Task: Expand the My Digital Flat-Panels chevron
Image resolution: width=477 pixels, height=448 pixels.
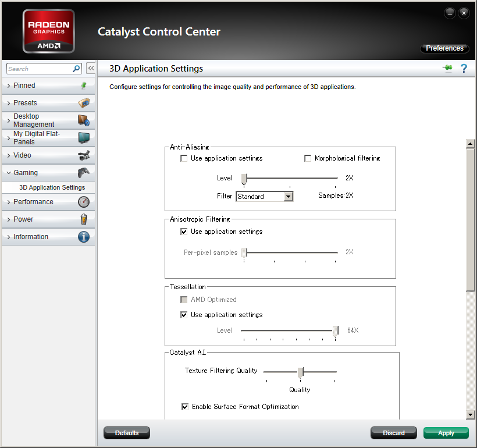Action: (9, 138)
